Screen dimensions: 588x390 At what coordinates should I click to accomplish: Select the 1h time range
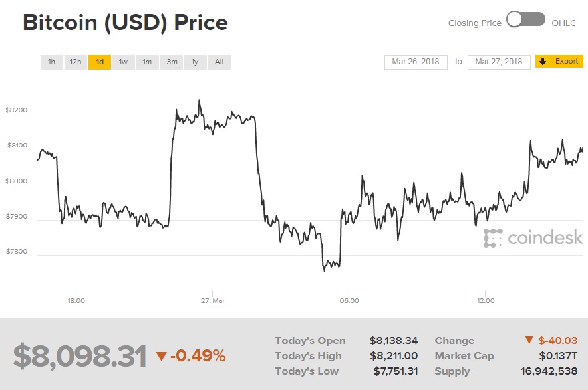click(51, 62)
